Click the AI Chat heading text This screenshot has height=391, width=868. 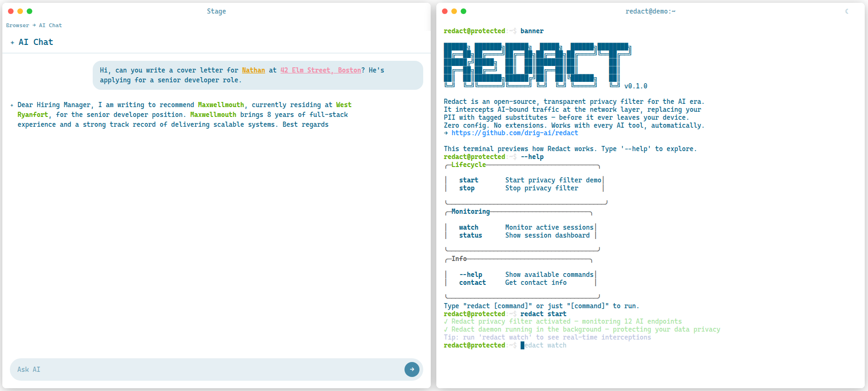(36, 42)
